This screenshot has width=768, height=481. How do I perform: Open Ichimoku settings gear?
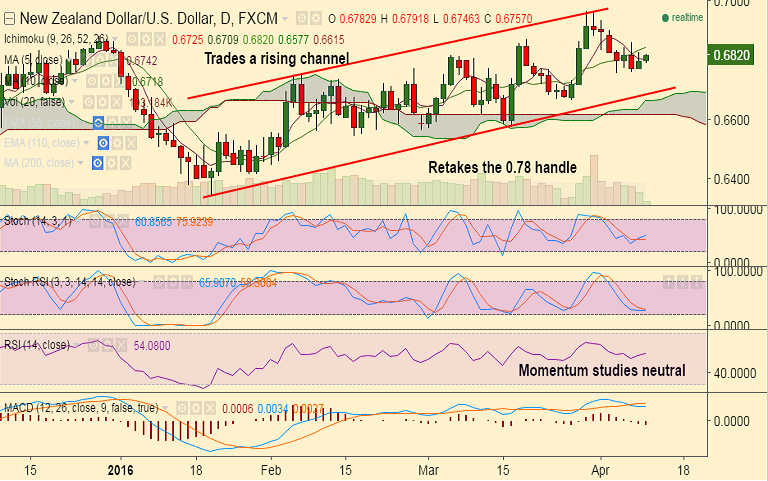(146, 39)
